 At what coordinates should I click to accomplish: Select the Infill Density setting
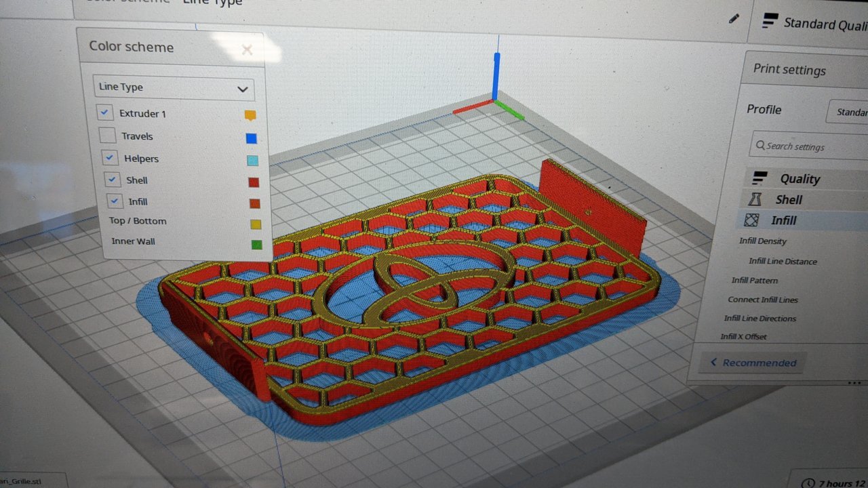coord(763,241)
